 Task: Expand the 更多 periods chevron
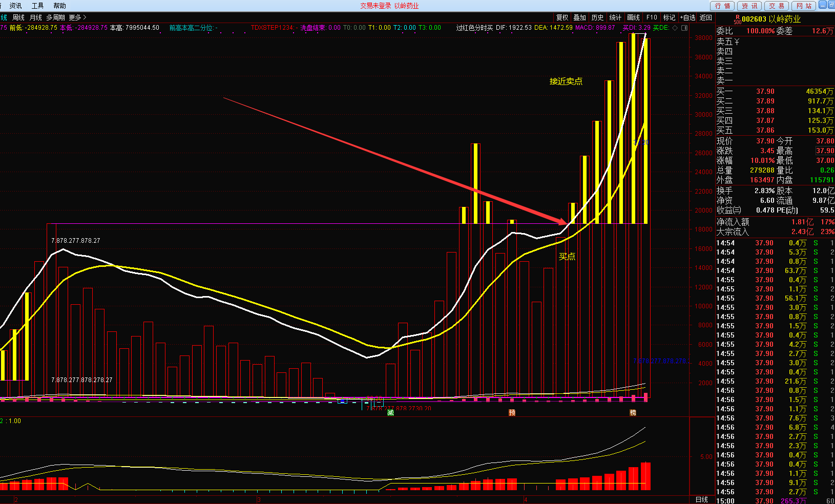click(x=77, y=17)
